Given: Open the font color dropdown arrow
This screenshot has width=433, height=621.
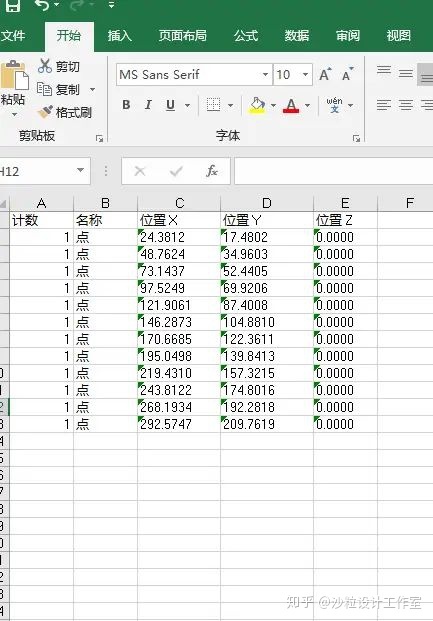Looking at the screenshot, I should point(307,105).
